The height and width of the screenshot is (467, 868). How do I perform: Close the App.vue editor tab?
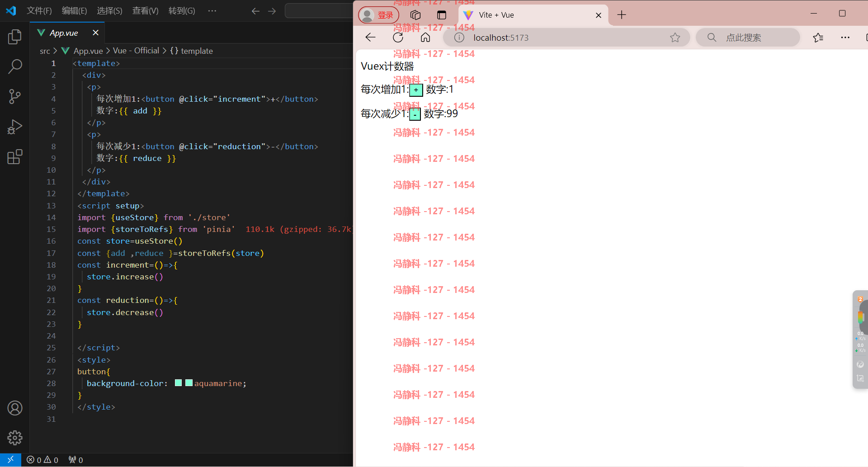tap(95, 33)
